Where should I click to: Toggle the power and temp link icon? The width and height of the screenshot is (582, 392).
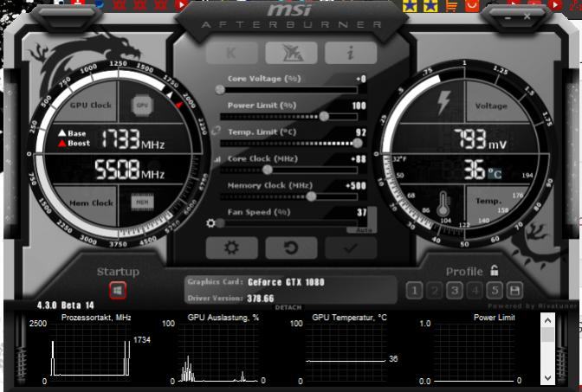pyautogui.click(x=216, y=131)
